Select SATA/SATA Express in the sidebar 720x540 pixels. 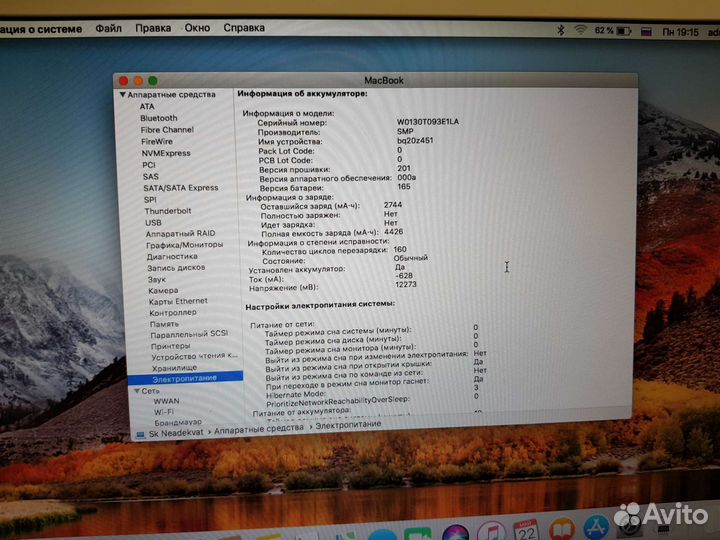(x=181, y=188)
